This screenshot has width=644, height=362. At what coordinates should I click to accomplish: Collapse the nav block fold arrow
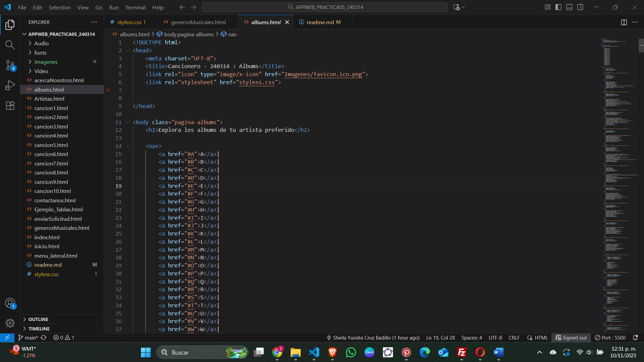(x=128, y=146)
